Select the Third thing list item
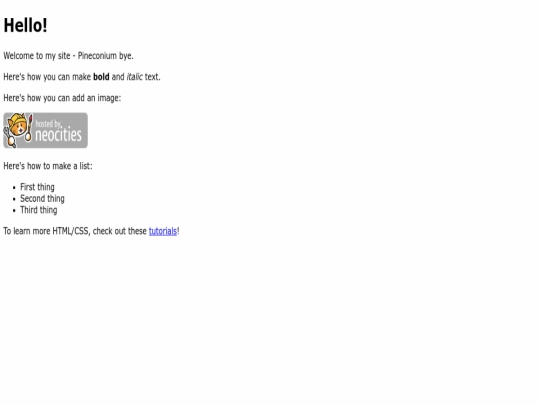The height and width of the screenshot is (405, 540). [39, 210]
